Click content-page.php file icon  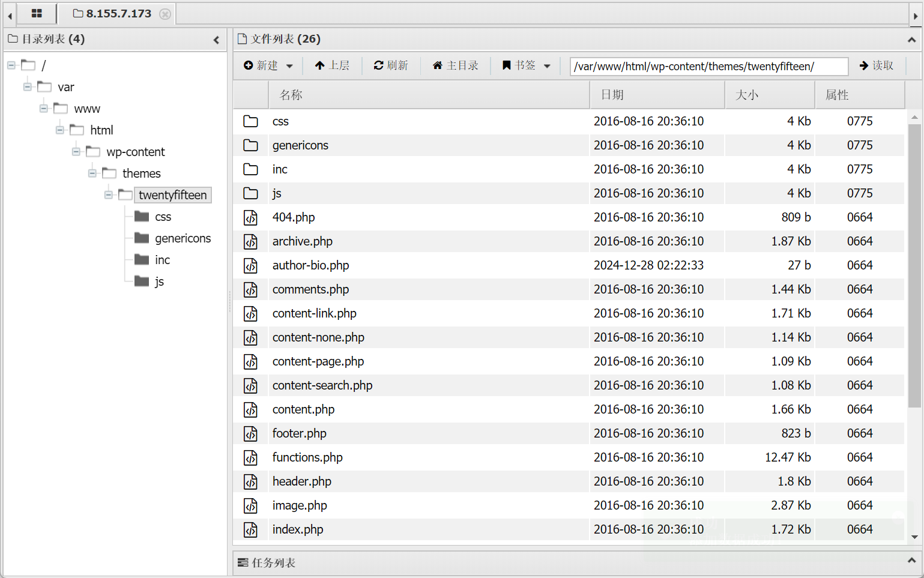[x=250, y=361]
